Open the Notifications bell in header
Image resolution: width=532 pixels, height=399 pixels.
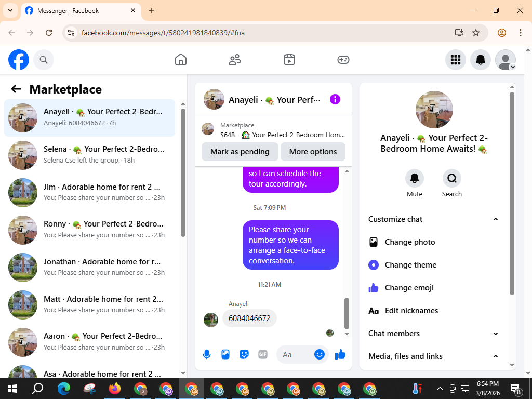pos(481,60)
